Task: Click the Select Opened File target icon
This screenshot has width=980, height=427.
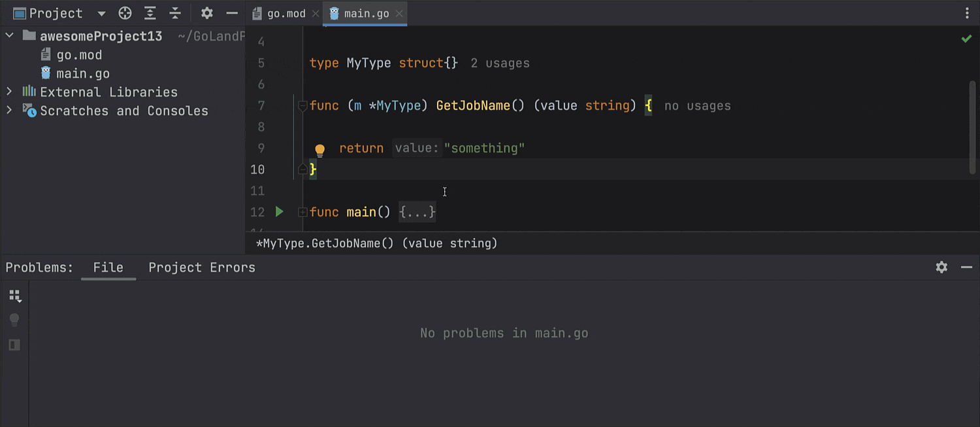Action: 125,13
